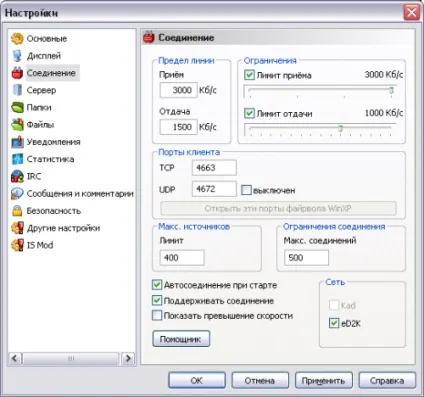Click the Другие настройки icon

pos(17,228)
